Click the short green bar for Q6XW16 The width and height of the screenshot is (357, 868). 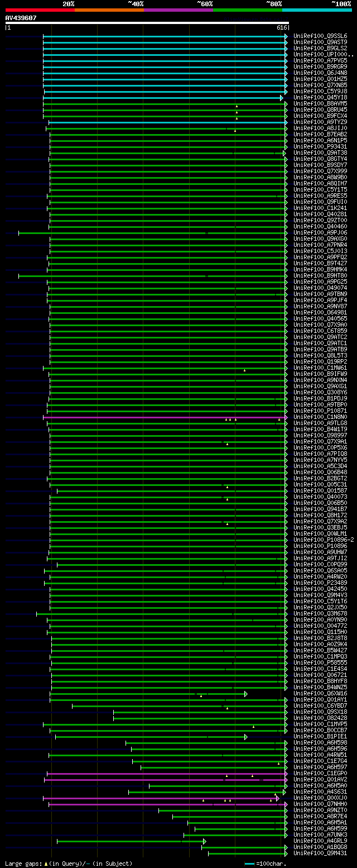148,694
